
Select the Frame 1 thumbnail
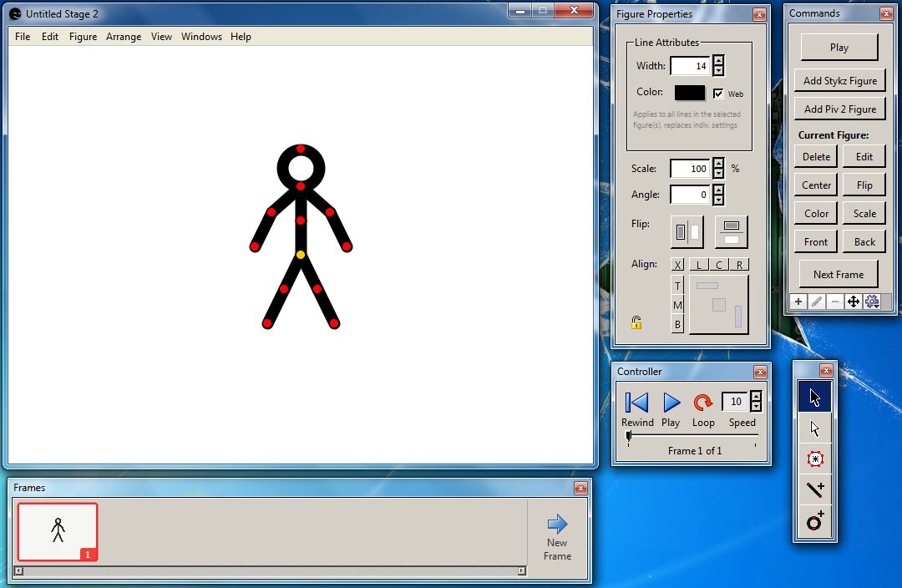[x=58, y=531]
